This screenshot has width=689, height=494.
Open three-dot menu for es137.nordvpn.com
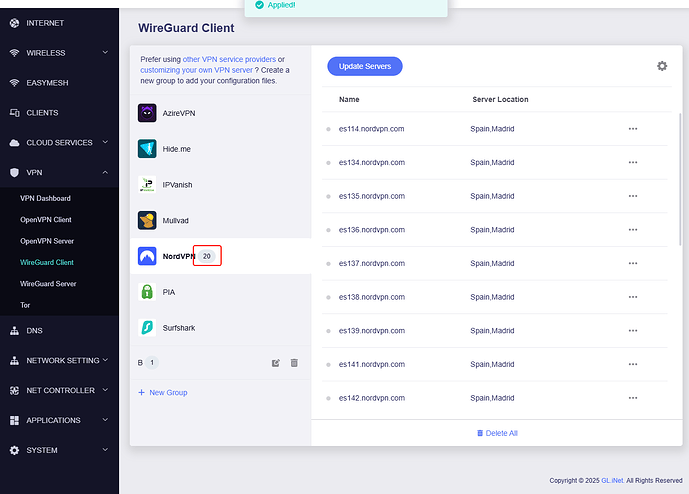click(632, 264)
